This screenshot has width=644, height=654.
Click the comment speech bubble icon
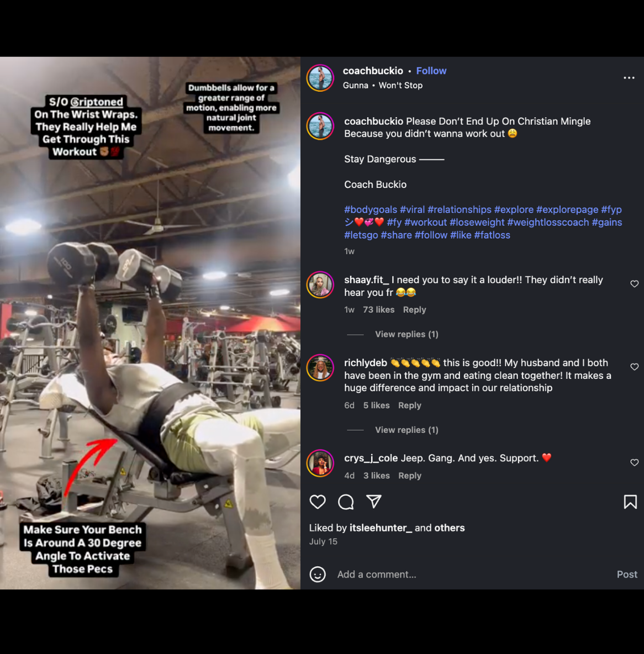coord(346,502)
